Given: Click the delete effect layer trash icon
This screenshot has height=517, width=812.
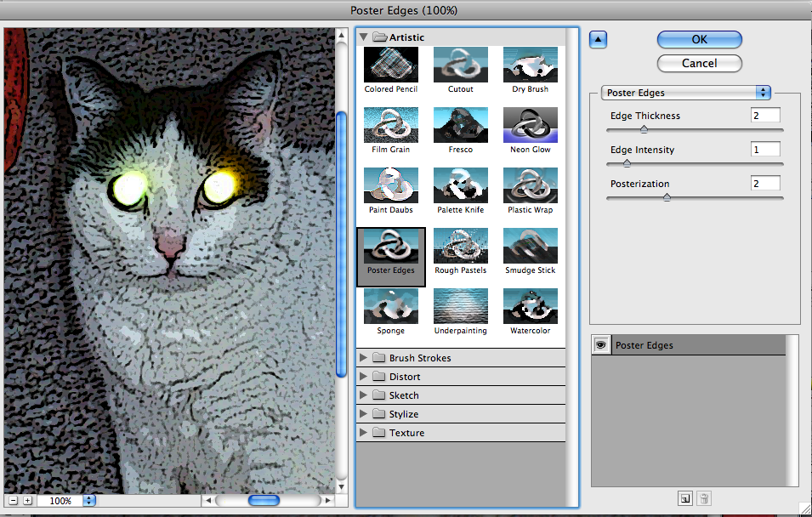Looking at the screenshot, I should click(x=704, y=499).
